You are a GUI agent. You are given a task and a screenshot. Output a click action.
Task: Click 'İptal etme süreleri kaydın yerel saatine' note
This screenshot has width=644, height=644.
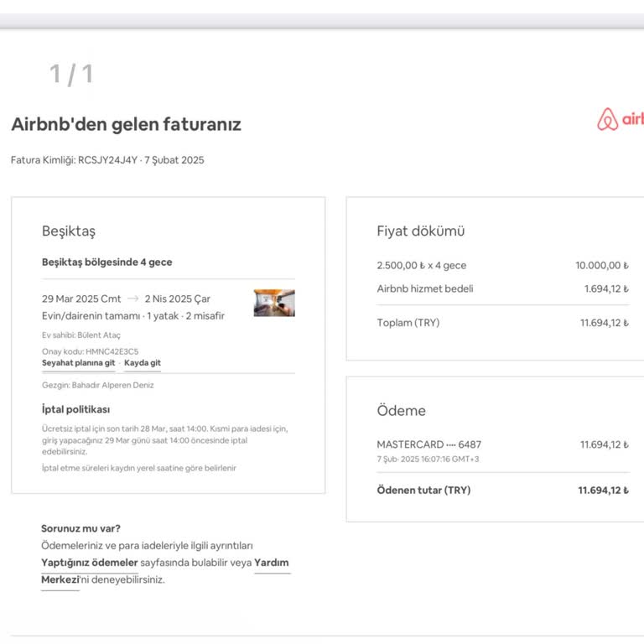(x=139, y=468)
